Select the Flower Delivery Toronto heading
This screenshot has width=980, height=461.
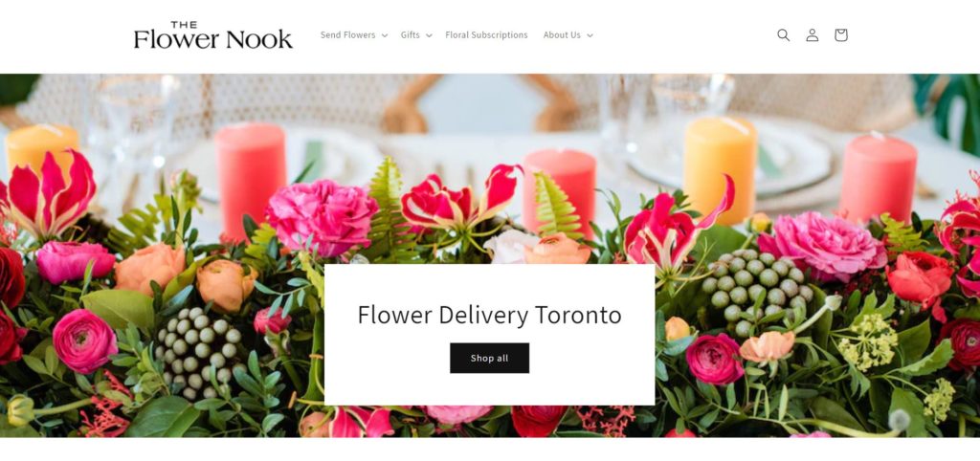(489, 315)
